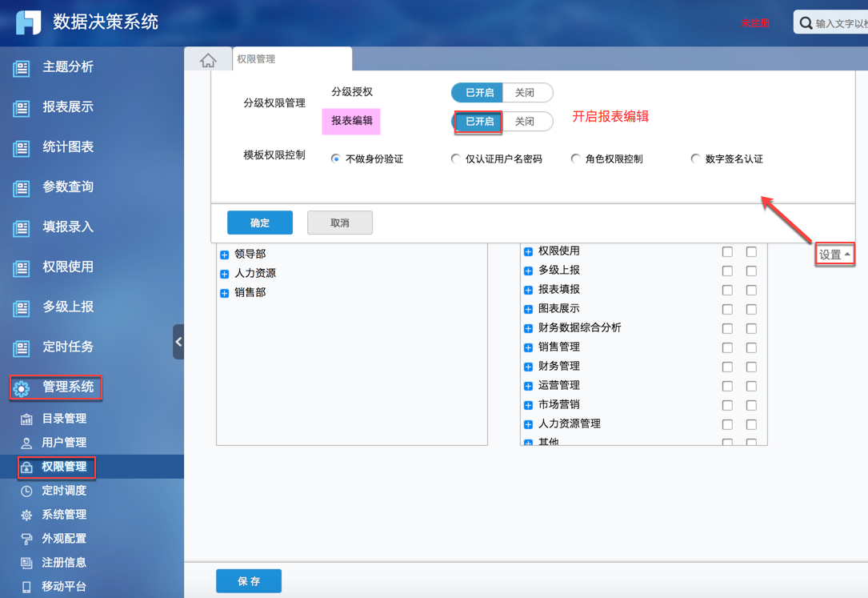
Task: Click the 未注册 link
Action: click(755, 22)
